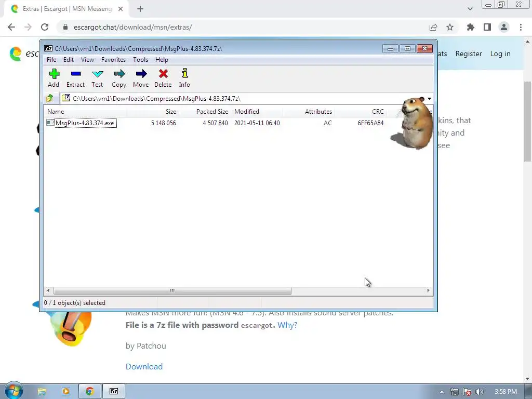Open the Action Center flag tray icon
Viewport: 532px width, 399px height.
tap(467, 392)
